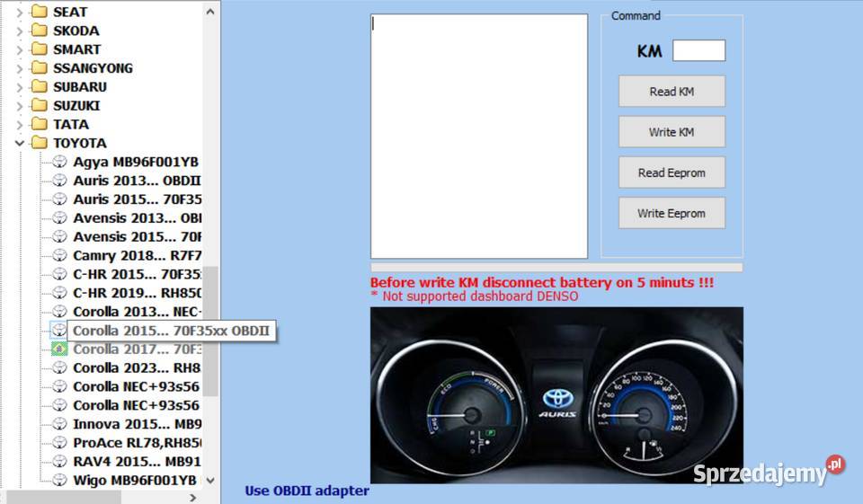Select Auris 2013 OBDII tree entry
Viewport: 863px width, 504px height.
136,181
